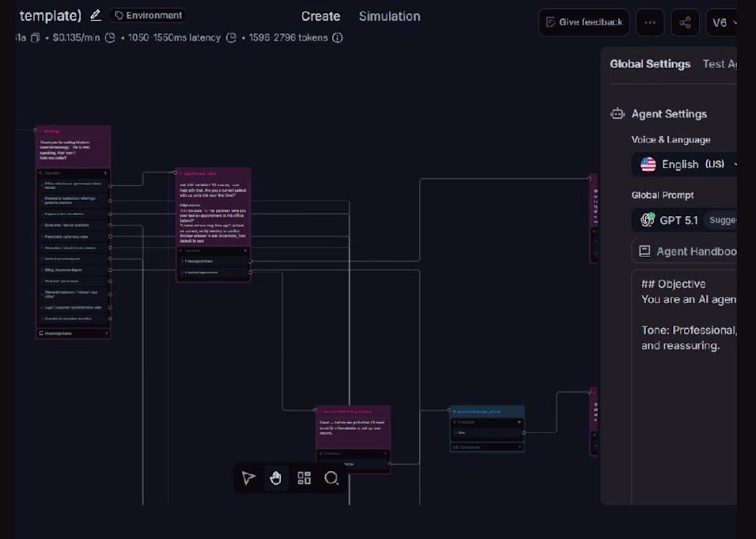Click the '$0.135/min' cost text
This screenshot has width=756, height=539.
click(x=76, y=38)
